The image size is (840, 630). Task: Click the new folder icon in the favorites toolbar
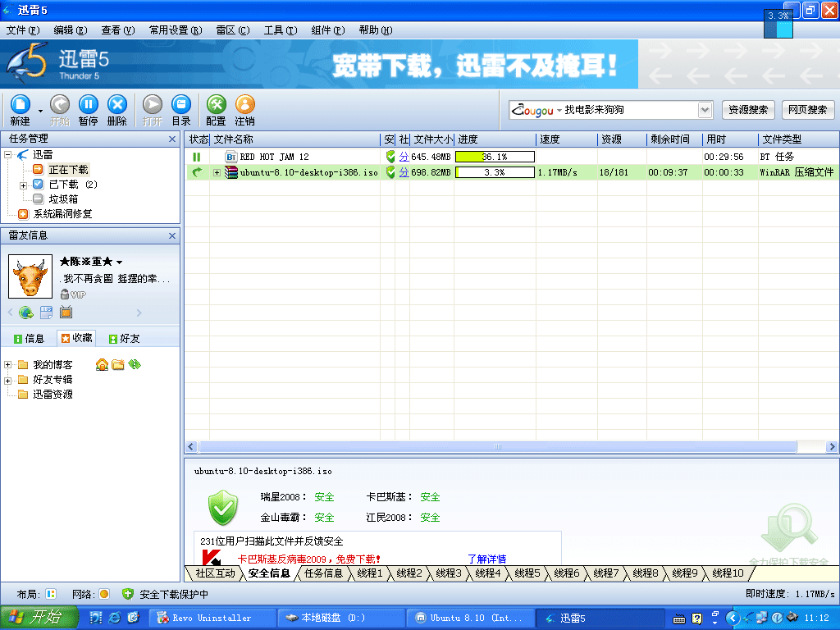click(x=118, y=365)
